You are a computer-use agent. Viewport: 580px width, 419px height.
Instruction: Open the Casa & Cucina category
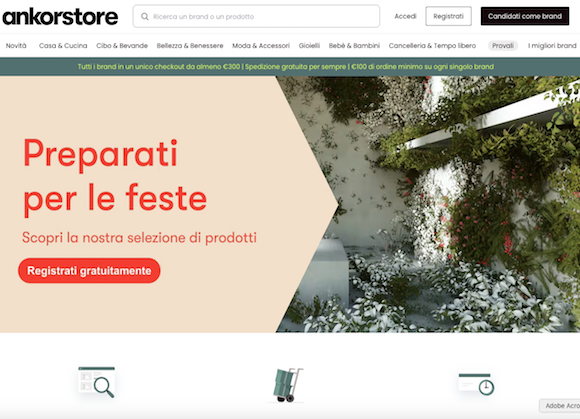pos(63,45)
